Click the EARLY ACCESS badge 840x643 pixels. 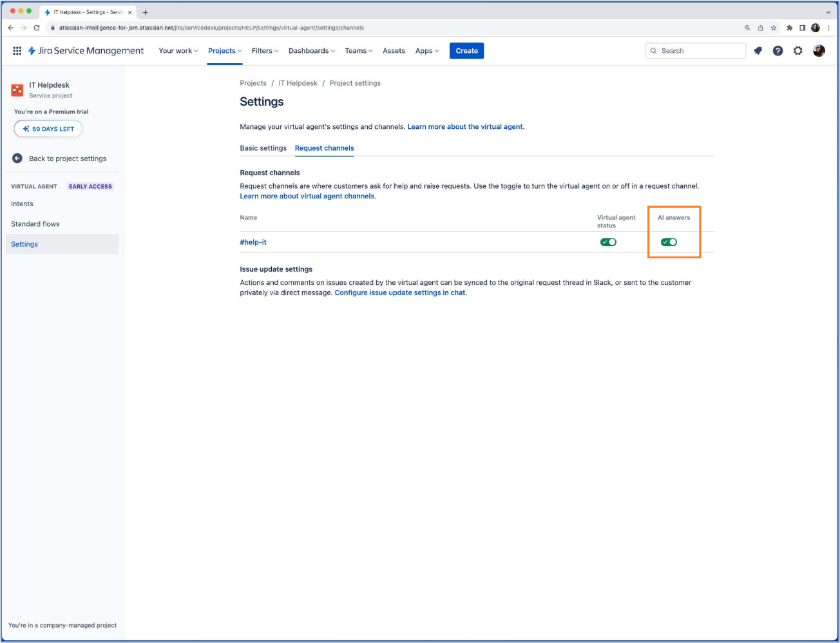click(90, 187)
